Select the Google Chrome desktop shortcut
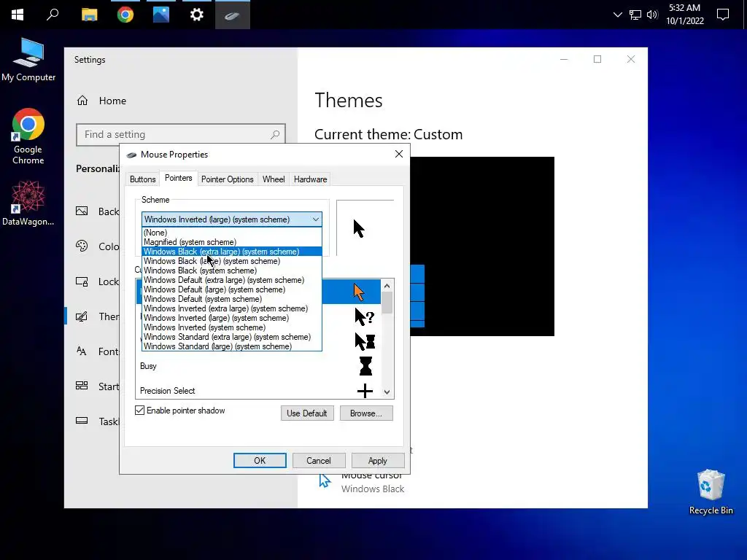This screenshot has width=747, height=560. (28, 136)
